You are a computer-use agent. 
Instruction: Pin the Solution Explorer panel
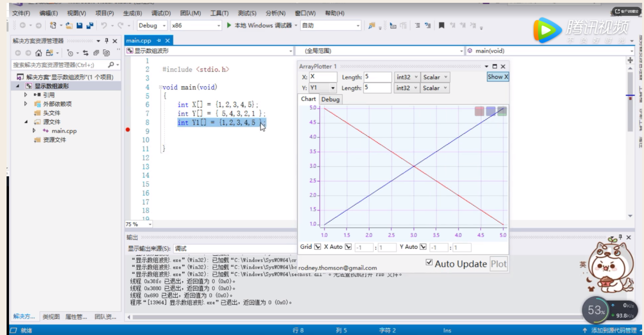coord(107,41)
